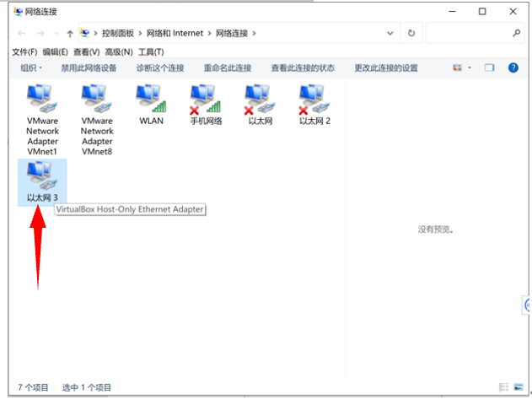Click the refresh button in the address bar
Image resolution: width=532 pixels, height=405 pixels.
tap(411, 33)
